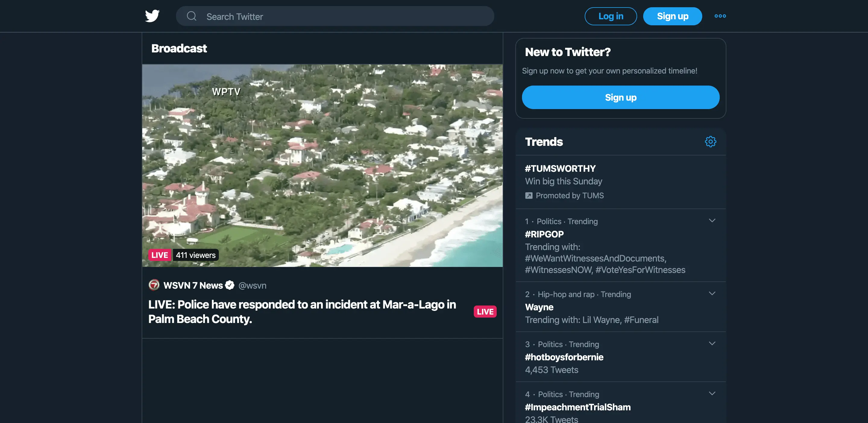
Task: Open the three-dot more options menu
Action: pos(720,16)
